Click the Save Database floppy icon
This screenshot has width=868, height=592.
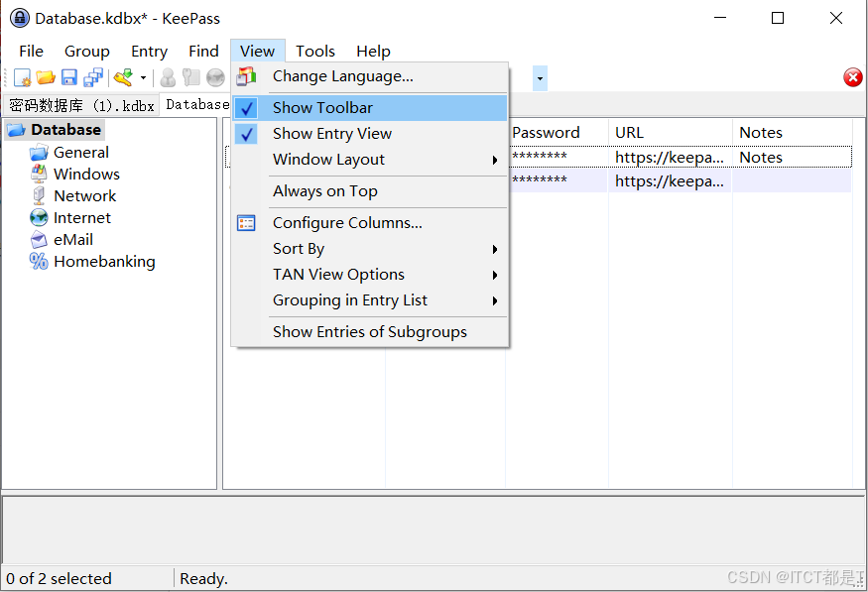point(69,77)
